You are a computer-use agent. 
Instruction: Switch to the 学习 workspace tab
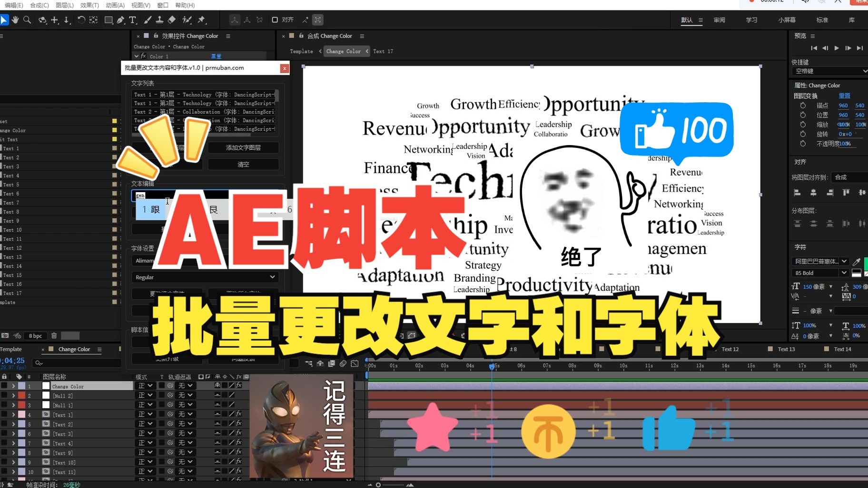pos(751,20)
